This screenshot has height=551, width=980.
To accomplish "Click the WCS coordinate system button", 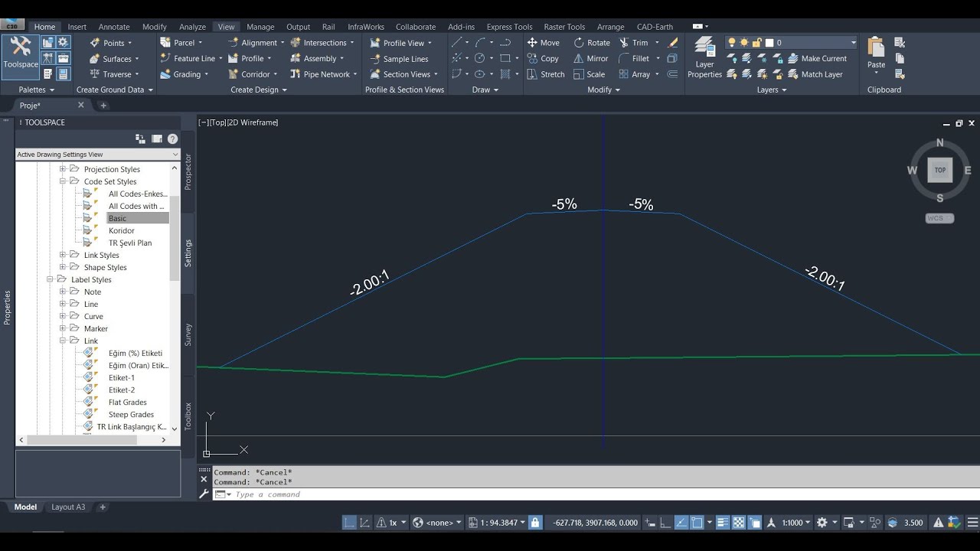I will point(939,218).
